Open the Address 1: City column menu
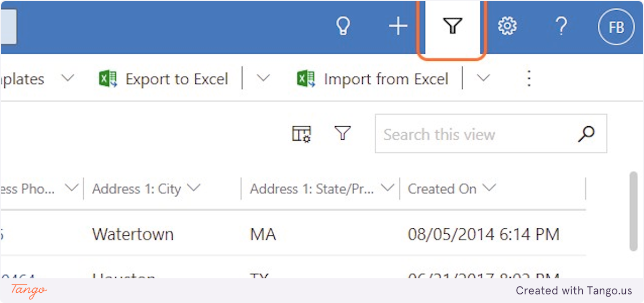The width and height of the screenshot is (644, 303). (194, 188)
